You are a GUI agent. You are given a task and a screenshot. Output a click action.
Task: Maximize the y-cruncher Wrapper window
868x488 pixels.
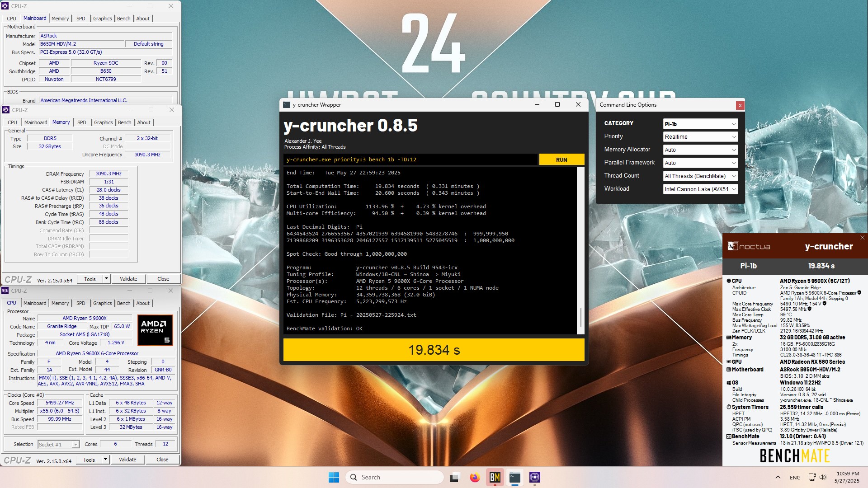(x=557, y=105)
